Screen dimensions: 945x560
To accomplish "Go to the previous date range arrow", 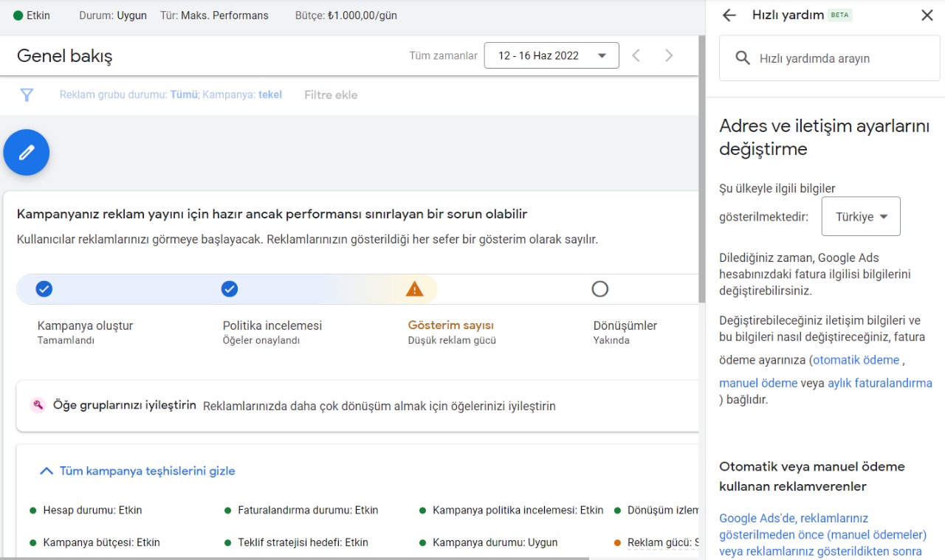I will click(x=636, y=55).
